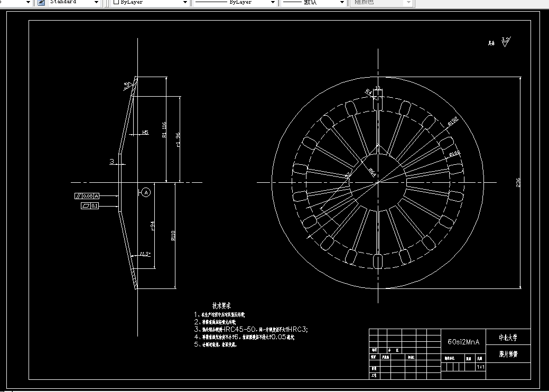Select the 中北大学 text in title block
Image resolution: width=549 pixels, height=392 pixels.
(x=508, y=338)
